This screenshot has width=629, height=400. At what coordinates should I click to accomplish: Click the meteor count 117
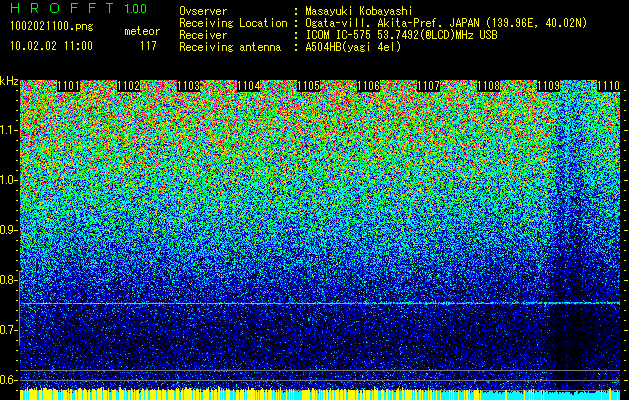[x=148, y=46]
